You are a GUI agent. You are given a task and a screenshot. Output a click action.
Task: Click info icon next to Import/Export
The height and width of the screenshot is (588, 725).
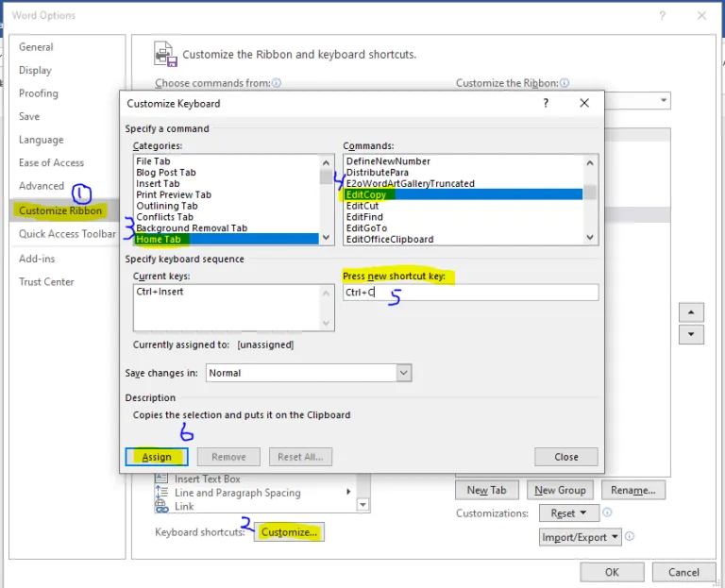click(630, 536)
